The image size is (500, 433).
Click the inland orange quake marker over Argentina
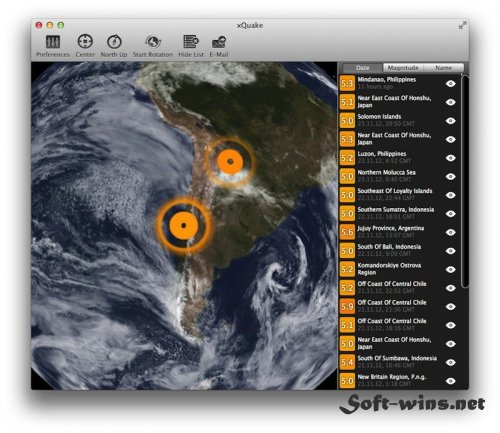tap(230, 162)
